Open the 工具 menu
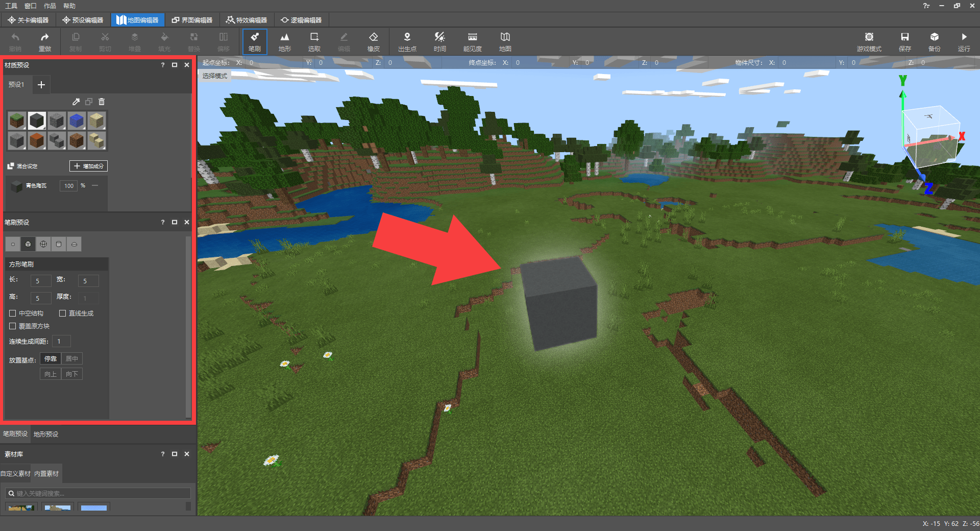This screenshot has height=531, width=980. pos(11,6)
